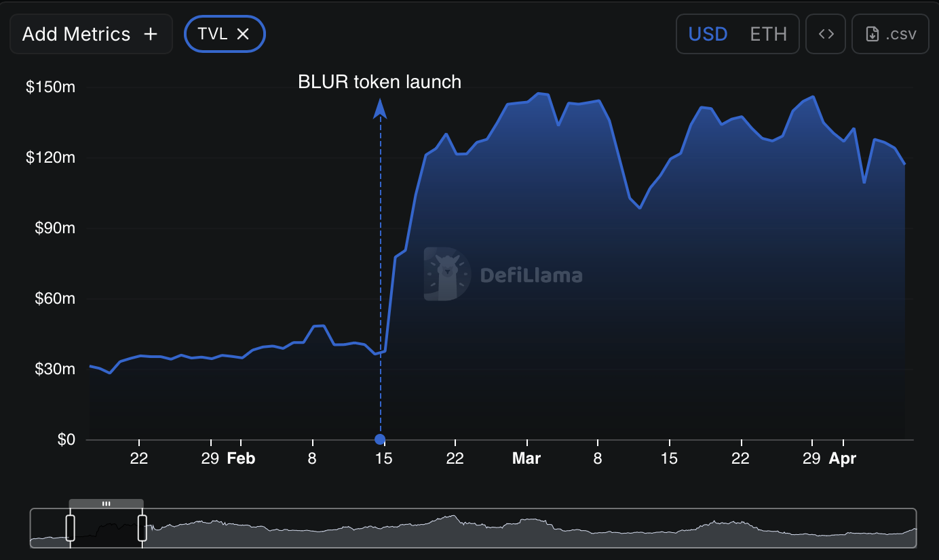The width and height of the screenshot is (939, 560).
Task: Click the BLUR token launch annotation label
Action: pos(380,82)
